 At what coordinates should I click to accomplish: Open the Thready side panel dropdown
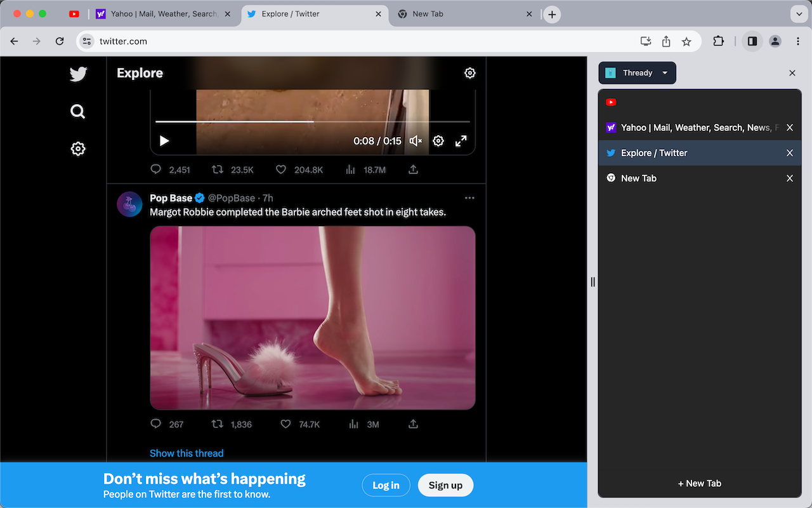click(x=637, y=73)
